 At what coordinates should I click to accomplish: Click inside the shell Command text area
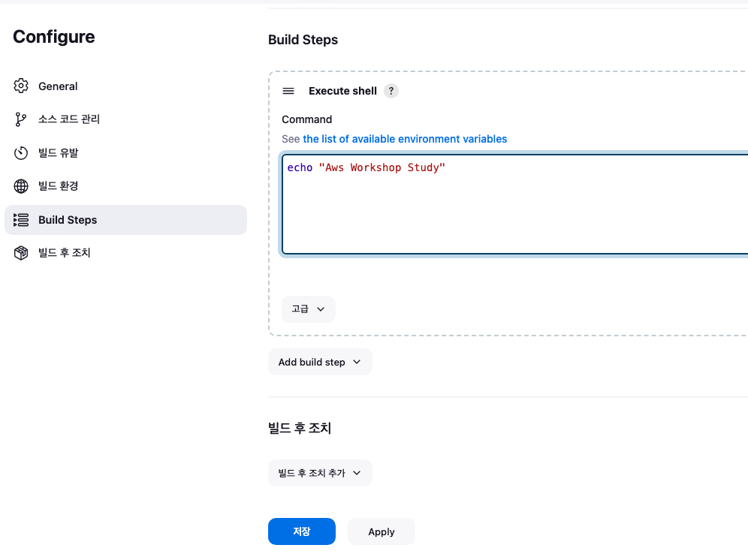point(514,204)
